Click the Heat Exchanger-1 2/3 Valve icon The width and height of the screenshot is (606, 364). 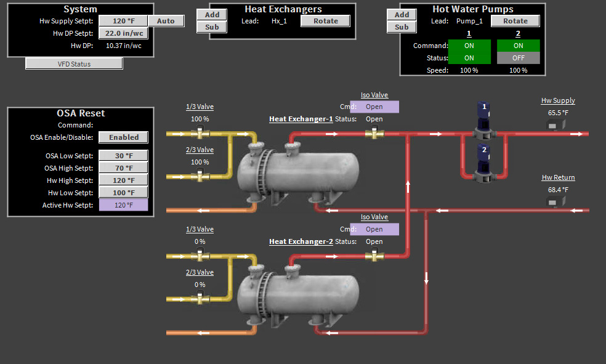[200, 176]
